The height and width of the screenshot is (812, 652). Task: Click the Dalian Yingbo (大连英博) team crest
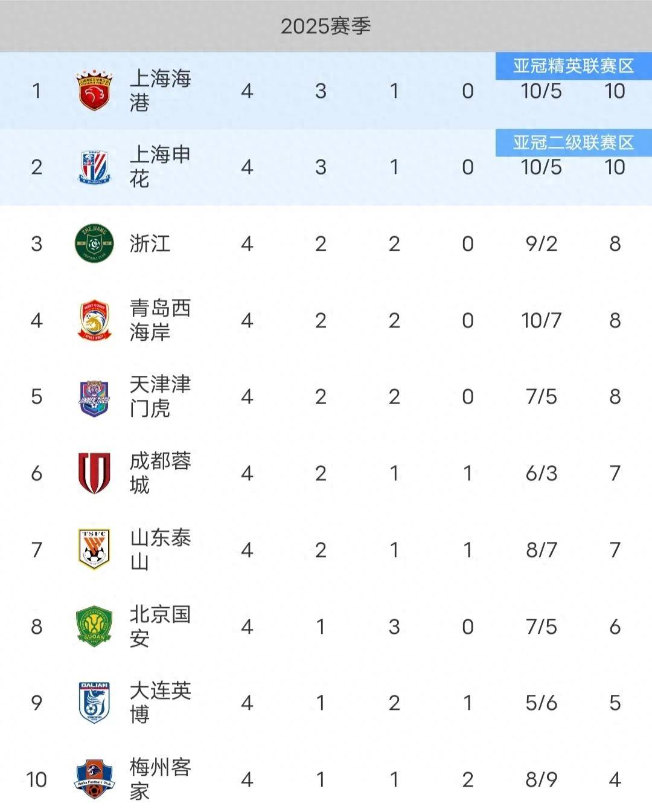94,703
